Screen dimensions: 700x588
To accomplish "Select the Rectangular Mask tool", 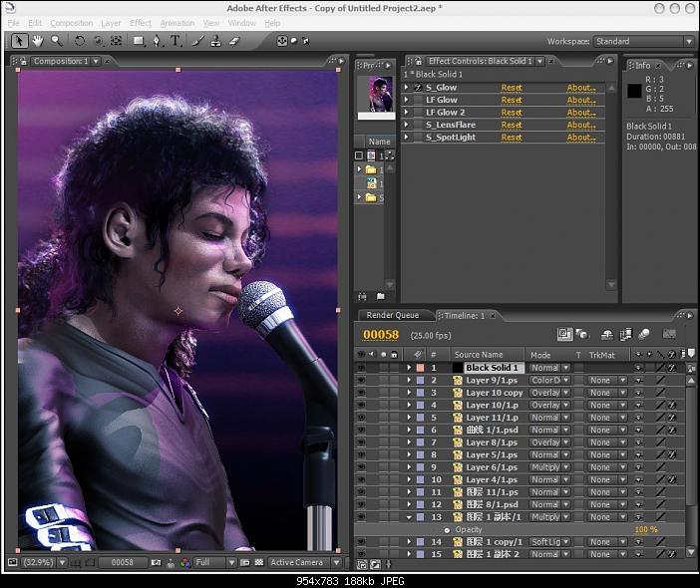I will tap(139, 41).
